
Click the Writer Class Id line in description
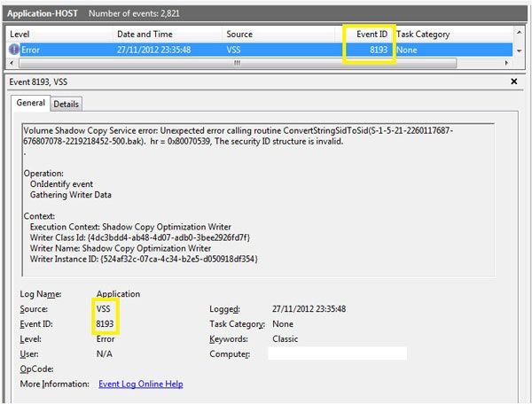(140, 237)
